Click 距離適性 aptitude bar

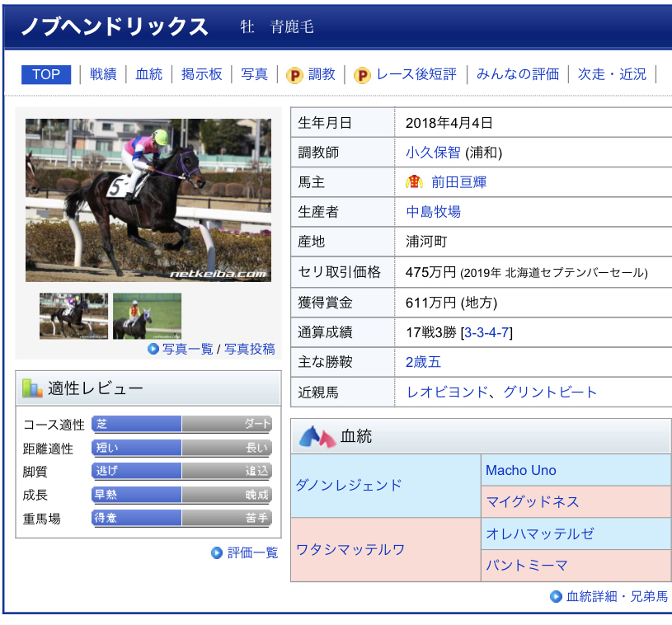coord(181,448)
